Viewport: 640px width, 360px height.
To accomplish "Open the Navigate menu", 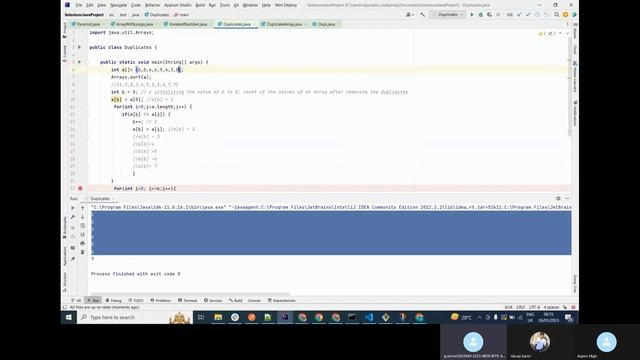I will point(118,5).
